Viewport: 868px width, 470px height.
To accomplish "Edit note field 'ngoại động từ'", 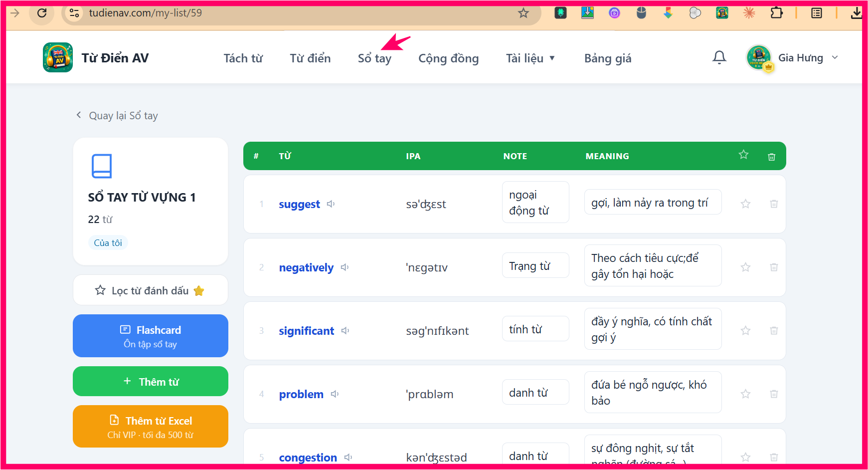I will click(x=535, y=202).
